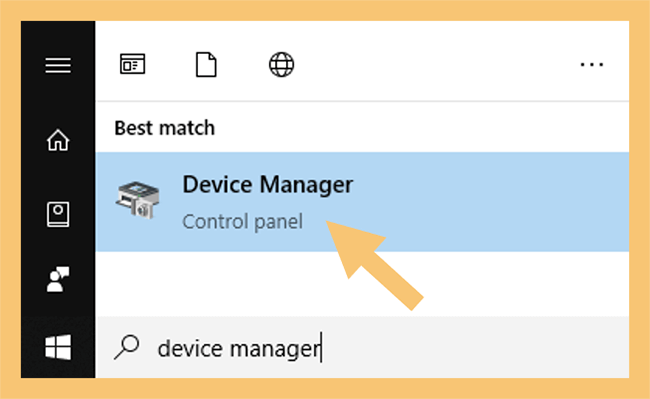Viewport: 650px width, 399px height.
Task: Place cursor at end of device manager text
Action: (x=321, y=348)
